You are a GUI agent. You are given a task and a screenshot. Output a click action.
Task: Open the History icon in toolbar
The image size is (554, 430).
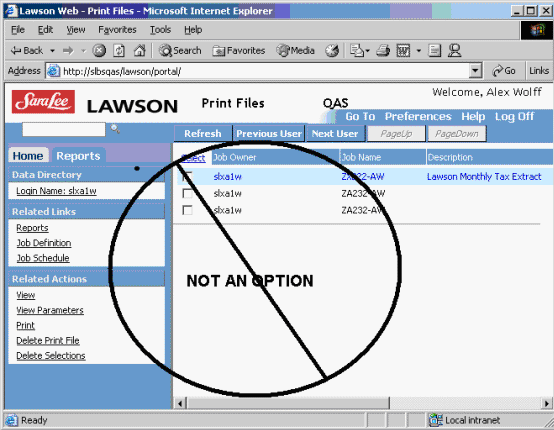point(332,51)
